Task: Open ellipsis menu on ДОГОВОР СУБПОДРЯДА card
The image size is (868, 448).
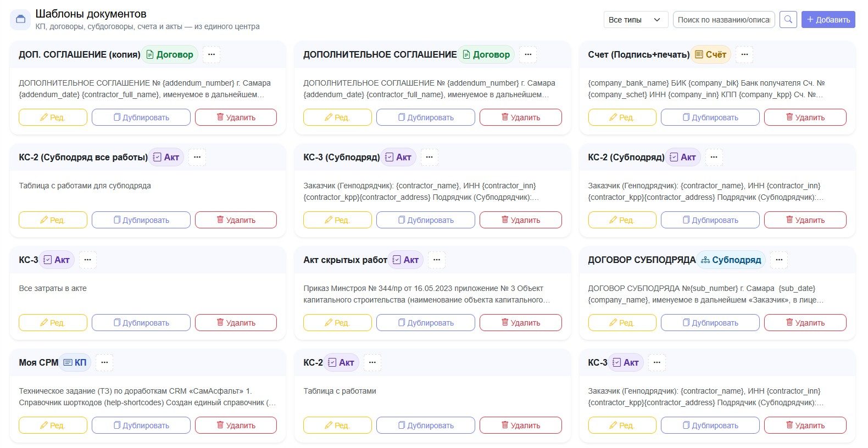Action: [779, 260]
